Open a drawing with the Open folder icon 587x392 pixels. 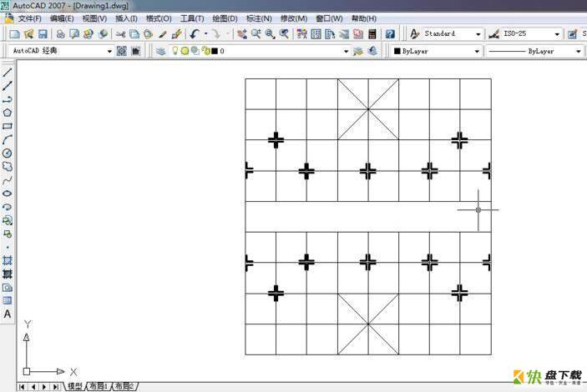[x=29, y=34]
